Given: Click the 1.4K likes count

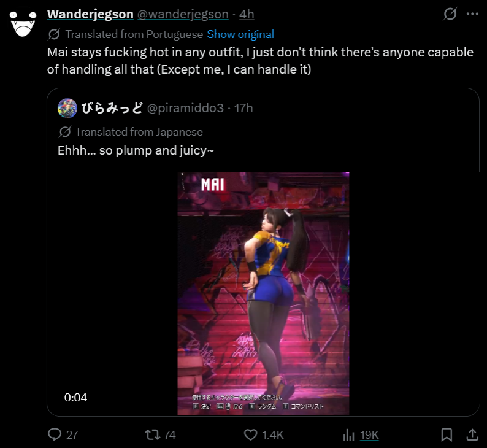Looking at the screenshot, I should tap(273, 435).
